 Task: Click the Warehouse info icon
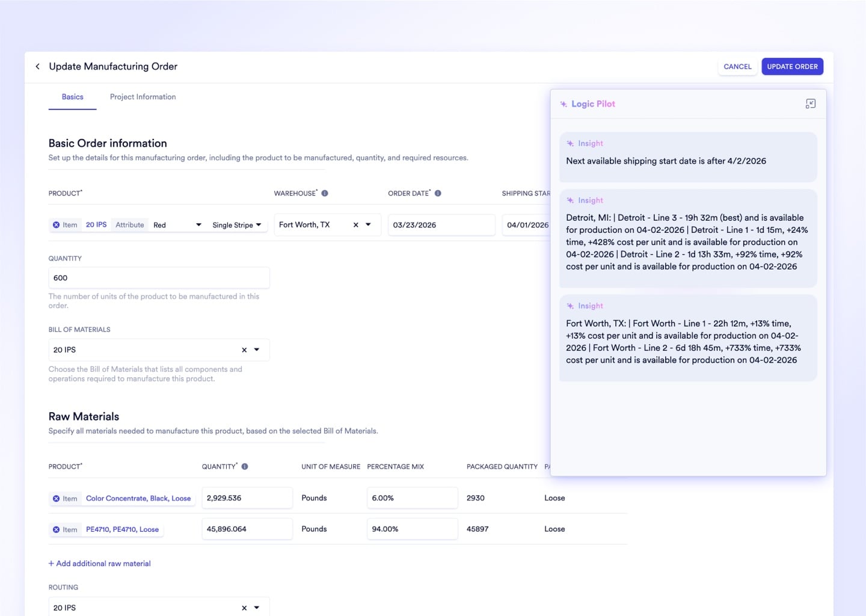coord(325,193)
